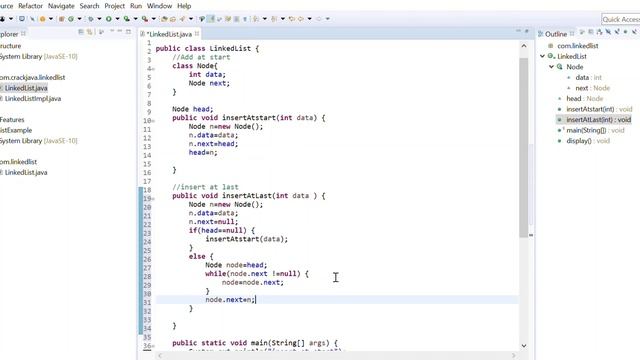Toggle Hide Fields in the Outline toolbar
Image resolution: width=640 pixels, height=360 pixels.
[x=608, y=32]
